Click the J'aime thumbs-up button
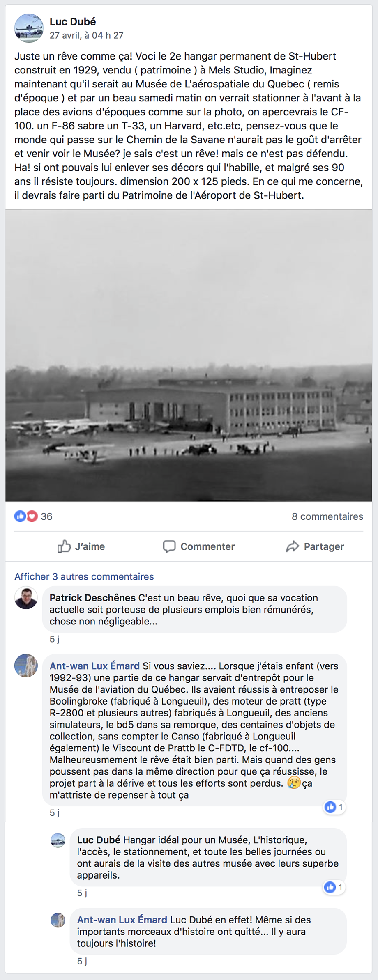378x980 pixels. (x=81, y=546)
